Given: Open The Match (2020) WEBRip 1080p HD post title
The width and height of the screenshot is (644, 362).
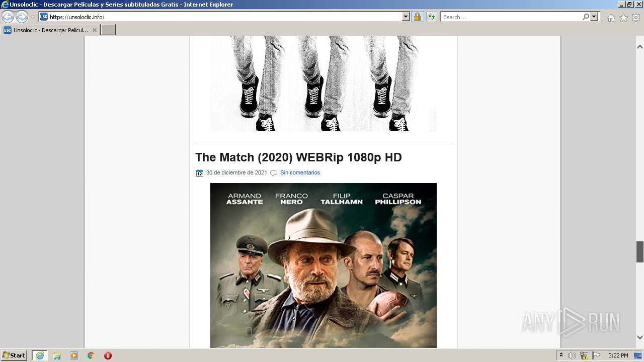Looking at the screenshot, I should tap(298, 157).
